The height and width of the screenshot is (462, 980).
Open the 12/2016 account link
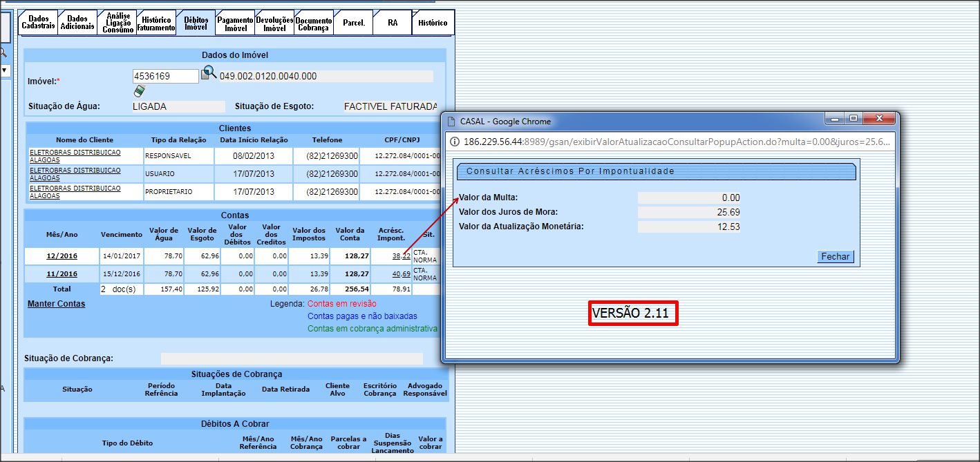62,256
